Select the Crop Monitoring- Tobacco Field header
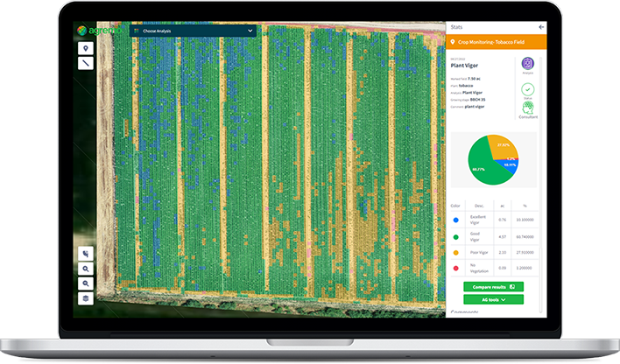 (x=497, y=42)
